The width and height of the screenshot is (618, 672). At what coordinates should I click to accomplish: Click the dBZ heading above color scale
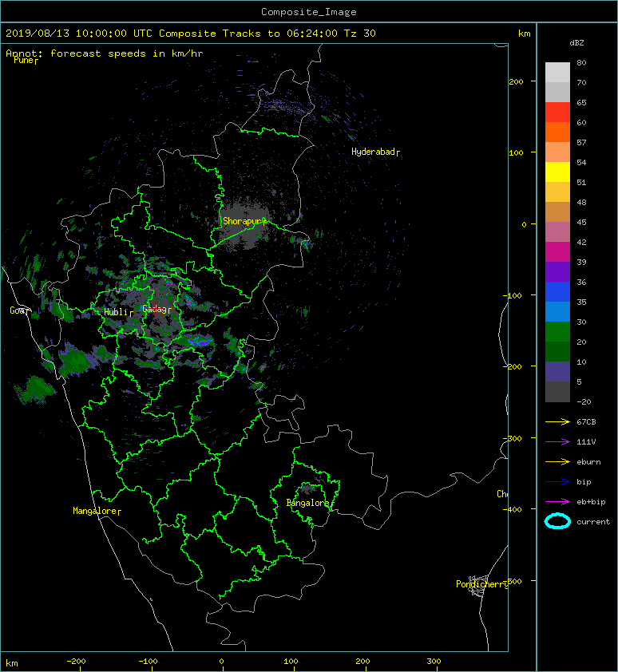click(576, 43)
